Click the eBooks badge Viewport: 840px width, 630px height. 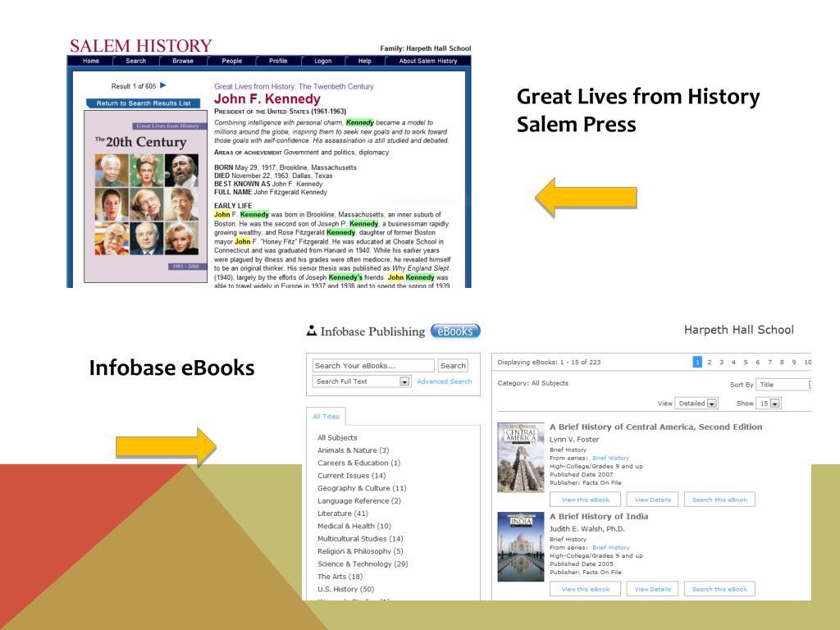click(x=455, y=331)
